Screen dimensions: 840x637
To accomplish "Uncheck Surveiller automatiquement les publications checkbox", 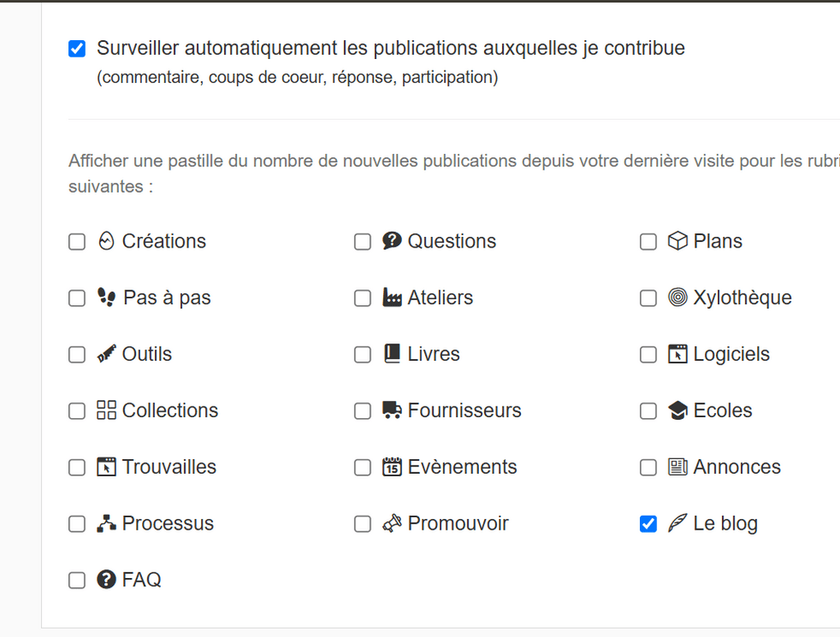I will pos(76,48).
